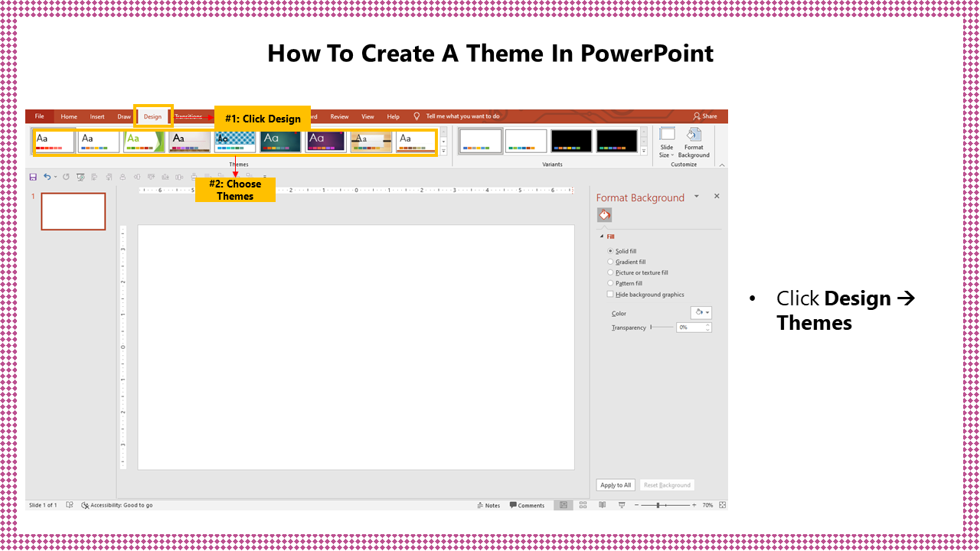This screenshot has height=551, width=980.
Task: Choose the green Facet theme thumbnail
Action: click(145, 141)
